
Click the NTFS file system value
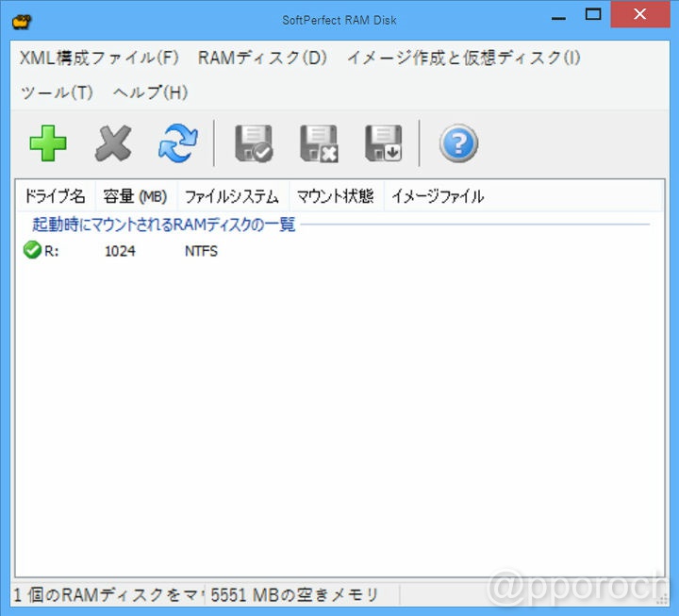[202, 251]
